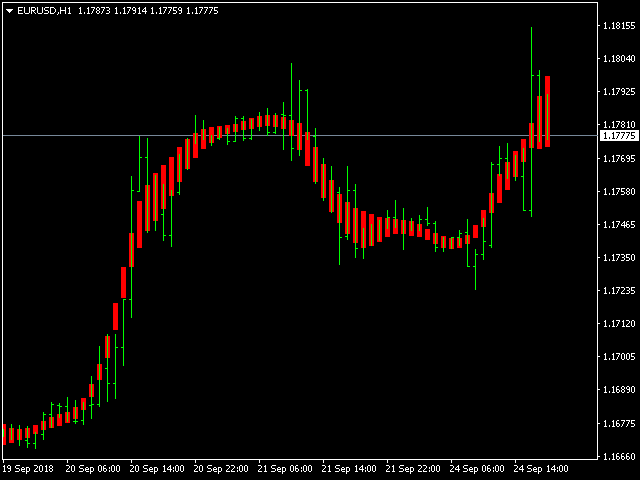Click the 1.17120 price scale label
Viewport: 640px width, 480px height.
click(619, 324)
